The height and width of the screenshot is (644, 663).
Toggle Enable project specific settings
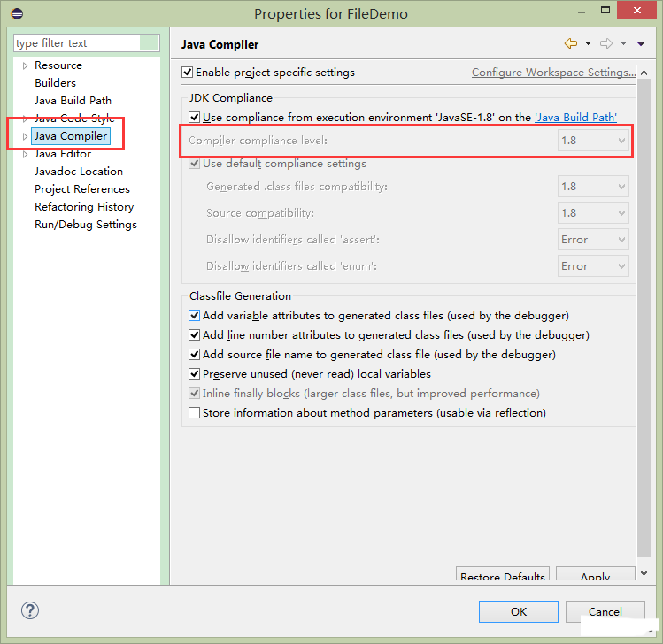pyautogui.click(x=188, y=73)
